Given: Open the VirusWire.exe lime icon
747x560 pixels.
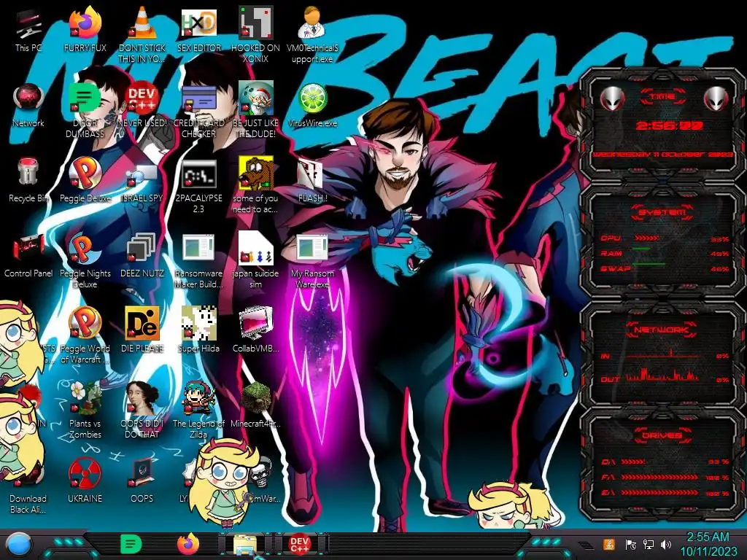Looking at the screenshot, I should point(312,99).
